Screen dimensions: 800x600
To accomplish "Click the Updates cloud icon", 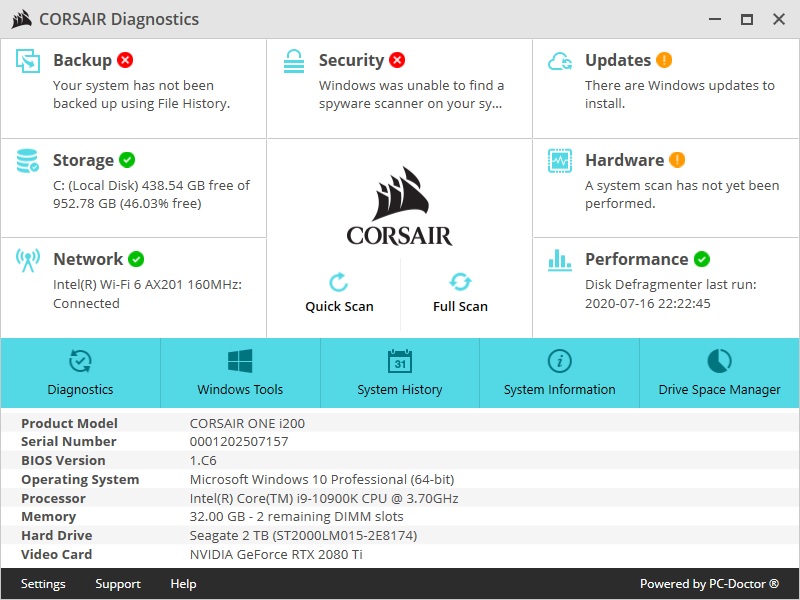I will [x=560, y=61].
